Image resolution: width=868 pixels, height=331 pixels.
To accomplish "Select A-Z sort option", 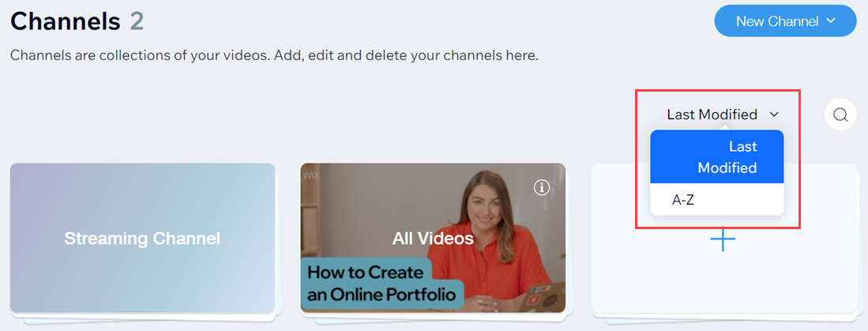I will pyautogui.click(x=717, y=200).
